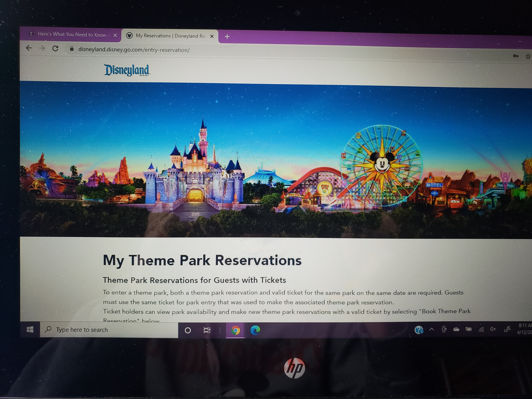The image size is (532, 399).
Task: Go back with the browser back arrow
Action: click(x=29, y=48)
